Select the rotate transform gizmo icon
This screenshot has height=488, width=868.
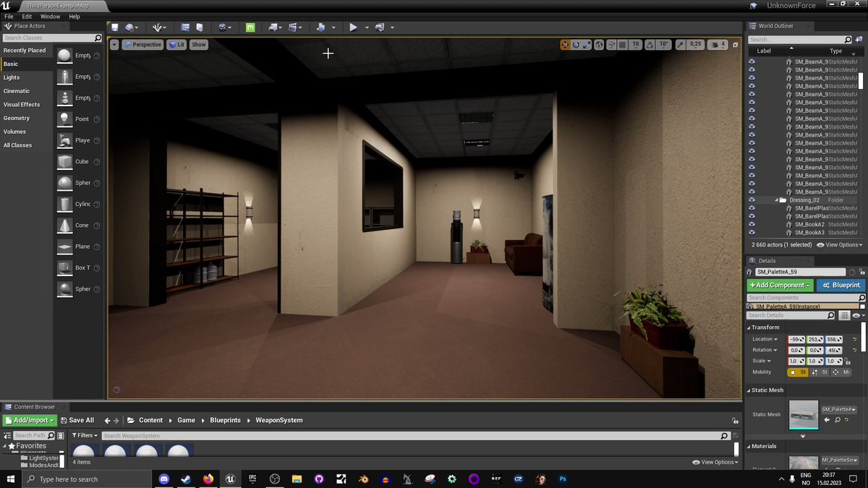pos(575,44)
